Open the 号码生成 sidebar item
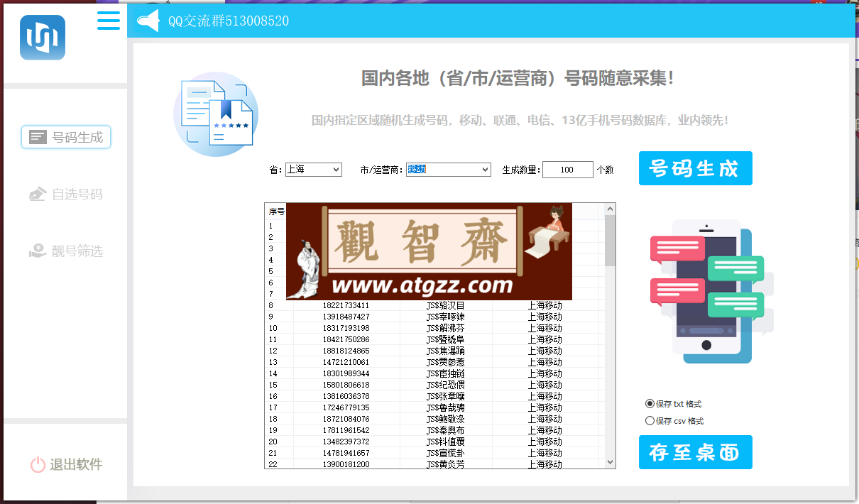 (66, 137)
